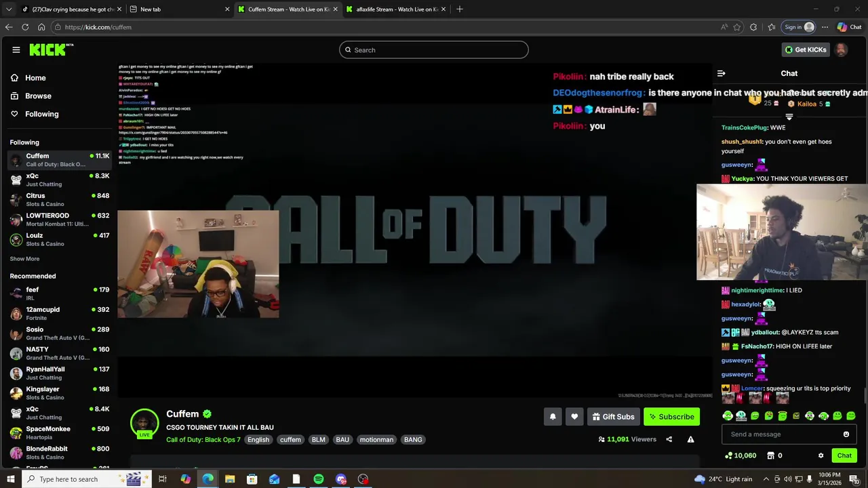Click the heart follow button
This screenshot has width=868, height=488.
click(x=574, y=417)
